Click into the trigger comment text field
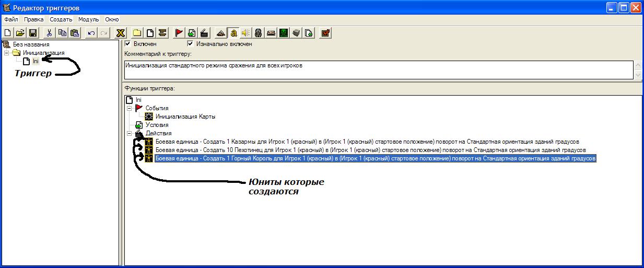This screenshot has height=268, width=644. point(378,69)
